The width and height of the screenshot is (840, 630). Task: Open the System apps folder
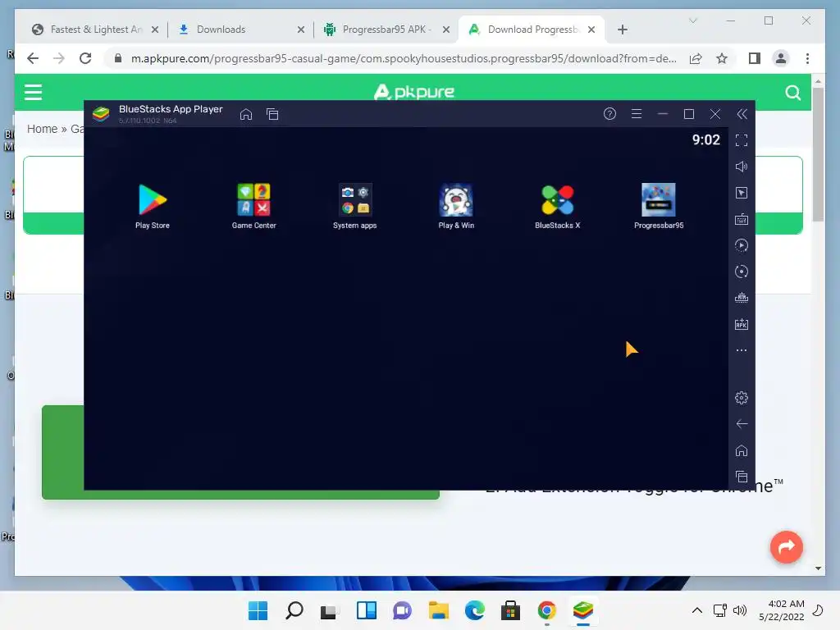[x=354, y=206]
